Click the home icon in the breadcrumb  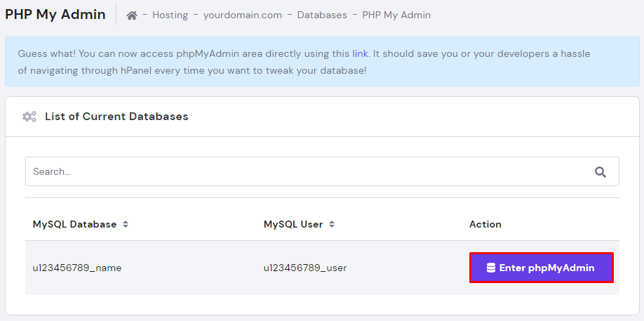pyautogui.click(x=132, y=15)
